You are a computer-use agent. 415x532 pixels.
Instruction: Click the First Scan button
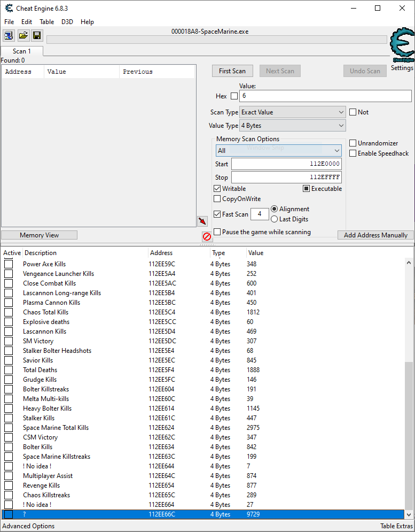[232, 71]
